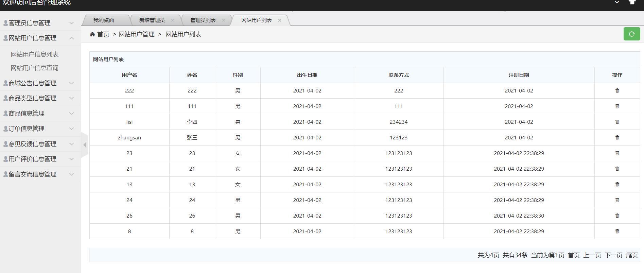Close the 新增管理员 tab
Image resolution: width=644 pixels, height=273 pixels.
coord(173,20)
